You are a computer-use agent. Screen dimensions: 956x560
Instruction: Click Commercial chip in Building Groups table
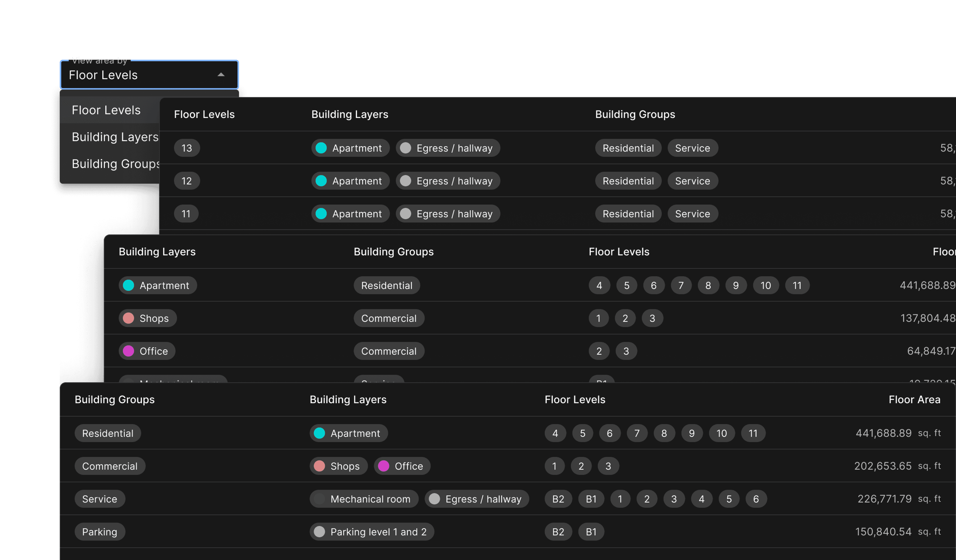[x=110, y=466]
